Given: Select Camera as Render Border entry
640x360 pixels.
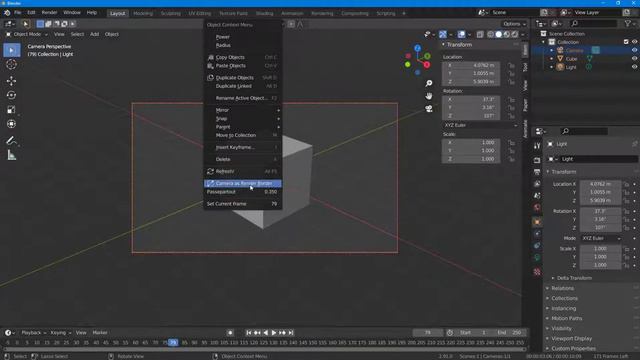Looking at the screenshot, I should [x=242, y=183].
